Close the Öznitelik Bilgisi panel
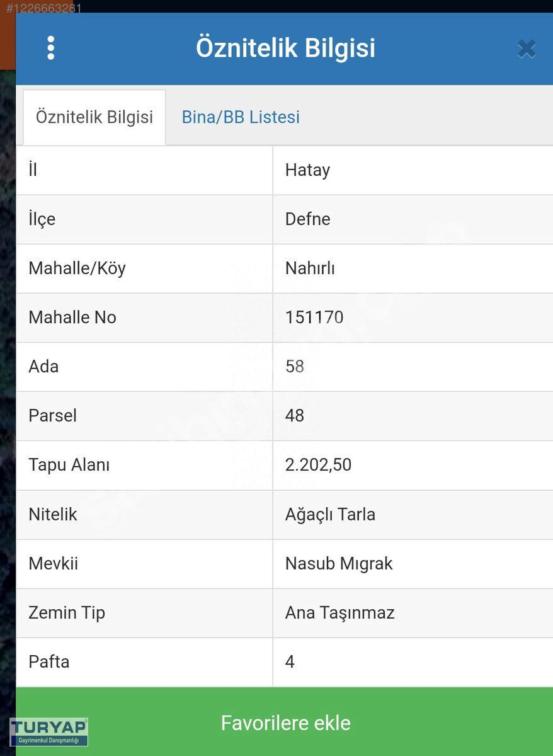553x756 pixels. (x=527, y=49)
